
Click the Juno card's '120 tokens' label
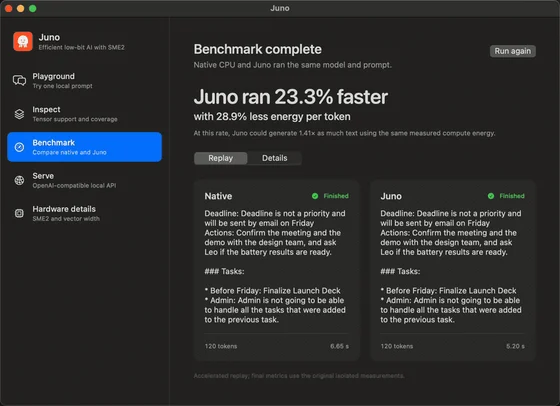(x=396, y=346)
